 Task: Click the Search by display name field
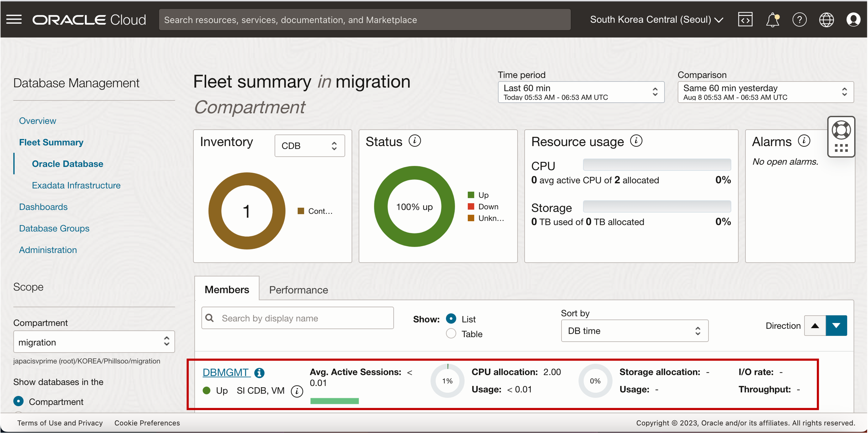(x=297, y=318)
